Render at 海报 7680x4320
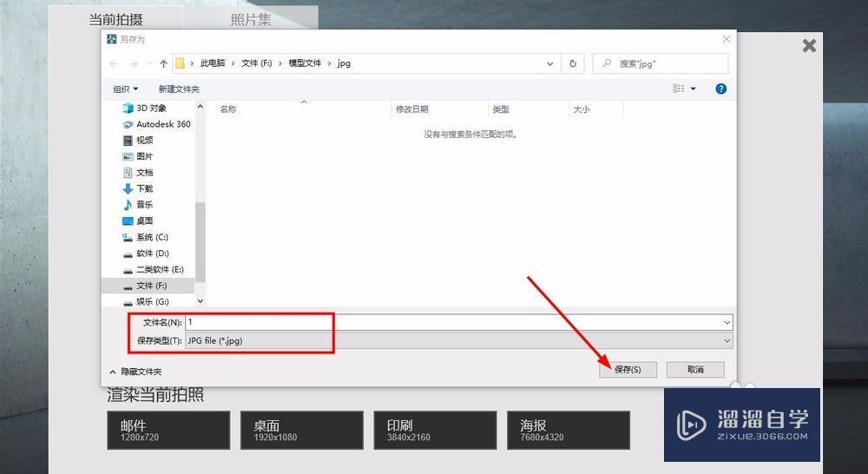 569,430
